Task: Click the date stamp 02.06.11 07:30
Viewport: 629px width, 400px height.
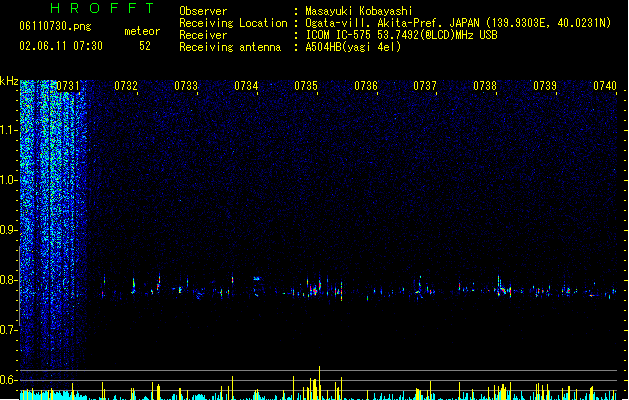Action: 61,46
